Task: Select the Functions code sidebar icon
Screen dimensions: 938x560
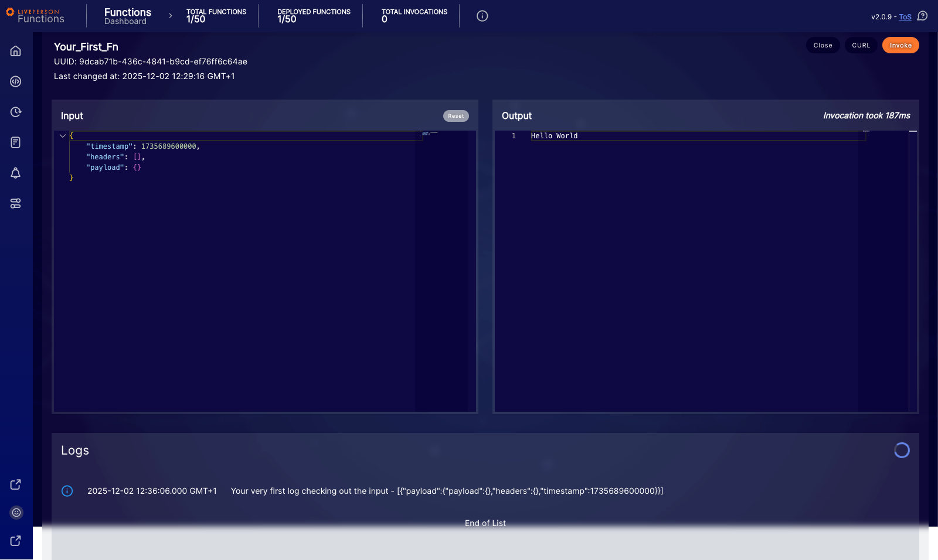Action: pos(16,81)
